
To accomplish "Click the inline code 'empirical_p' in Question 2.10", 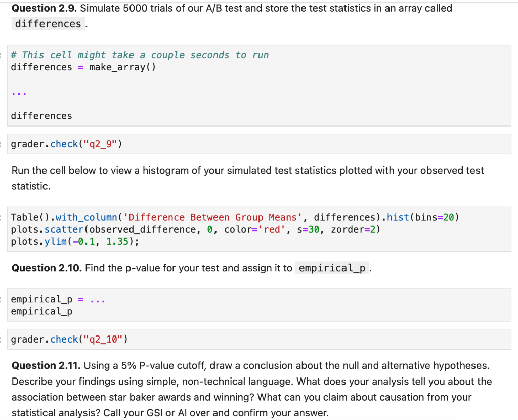I will (x=332, y=268).
